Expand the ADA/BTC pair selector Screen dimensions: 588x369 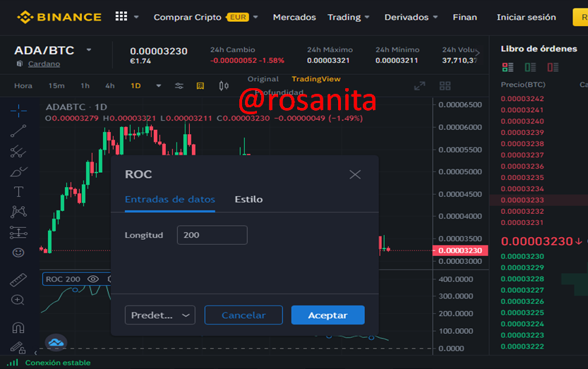(89, 49)
